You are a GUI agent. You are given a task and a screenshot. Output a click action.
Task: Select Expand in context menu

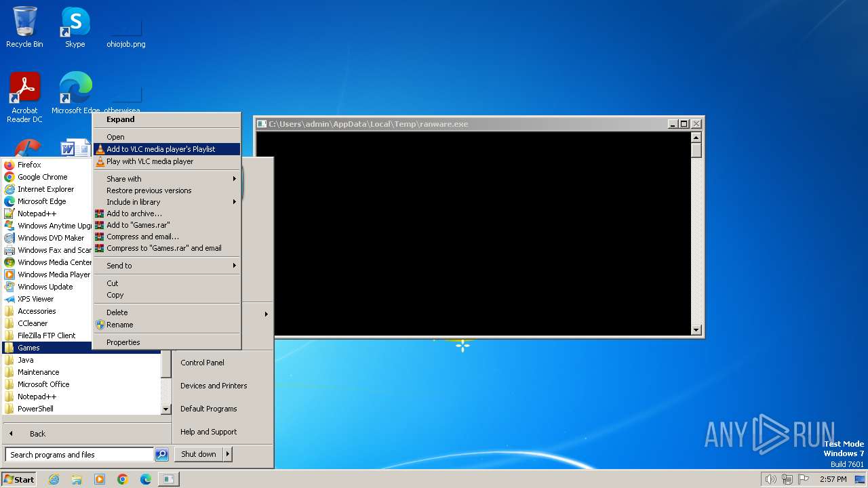(167, 119)
